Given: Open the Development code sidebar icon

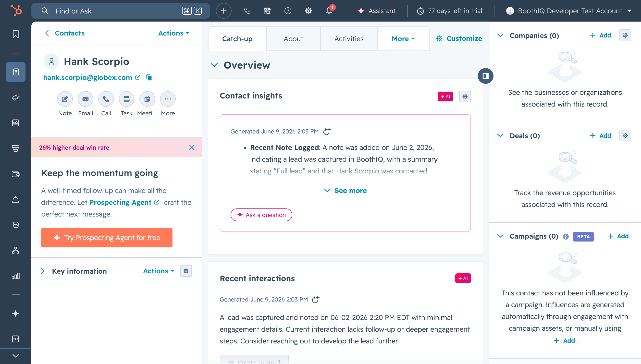Looking at the screenshot, I should click(16, 339).
